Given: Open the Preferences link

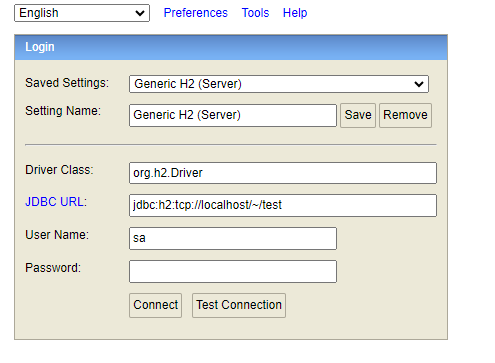Looking at the screenshot, I should pyautogui.click(x=195, y=13).
